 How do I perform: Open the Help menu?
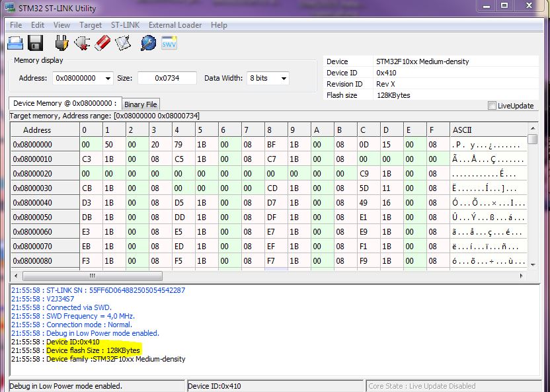point(219,25)
